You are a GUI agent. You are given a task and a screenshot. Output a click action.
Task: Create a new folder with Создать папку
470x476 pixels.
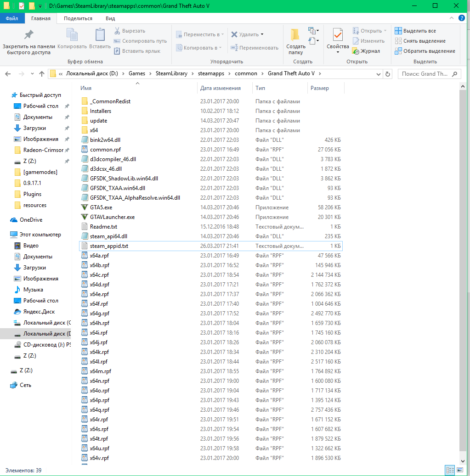[295, 42]
